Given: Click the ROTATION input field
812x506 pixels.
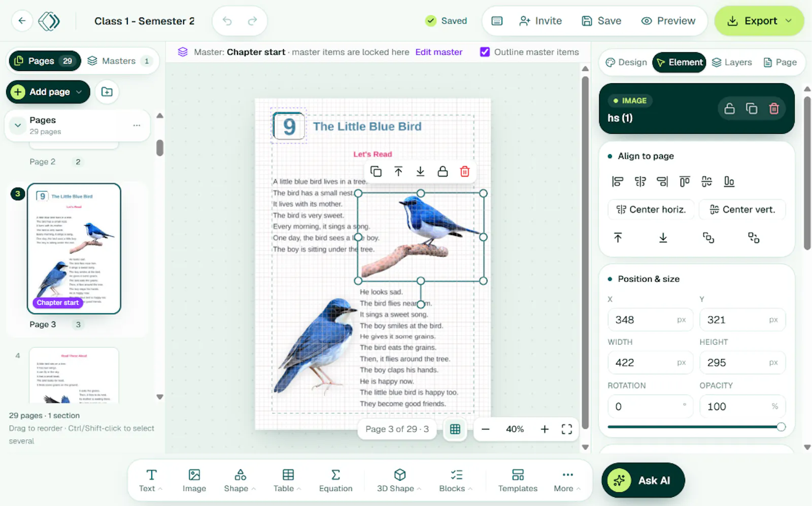Looking at the screenshot, I should [x=650, y=407].
